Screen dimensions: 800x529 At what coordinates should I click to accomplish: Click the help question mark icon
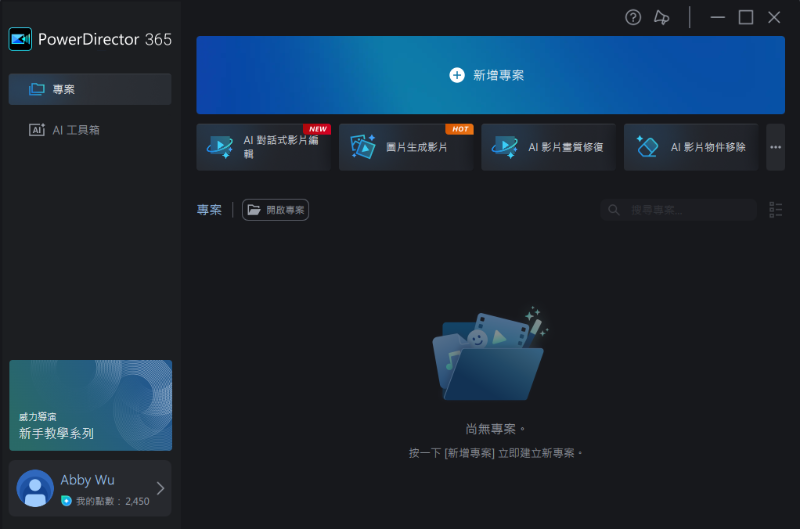pos(633,18)
